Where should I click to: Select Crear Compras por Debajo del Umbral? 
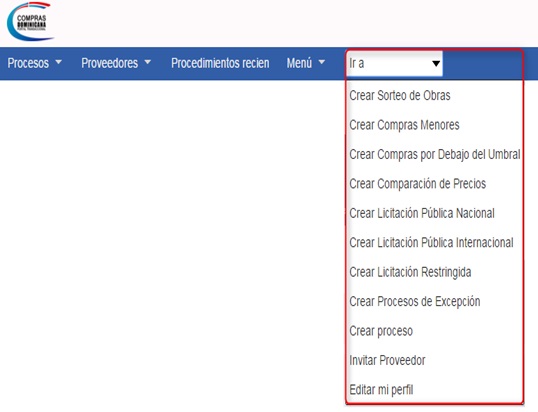(435, 154)
